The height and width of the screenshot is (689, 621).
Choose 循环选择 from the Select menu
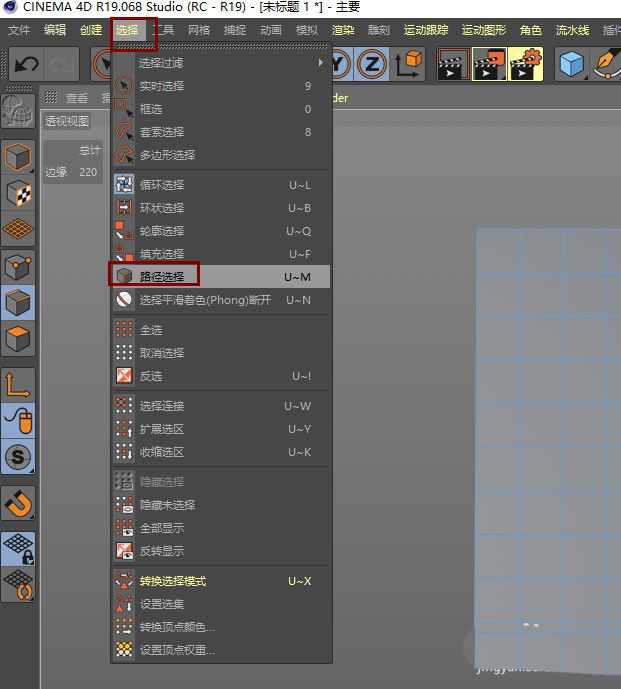point(162,185)
